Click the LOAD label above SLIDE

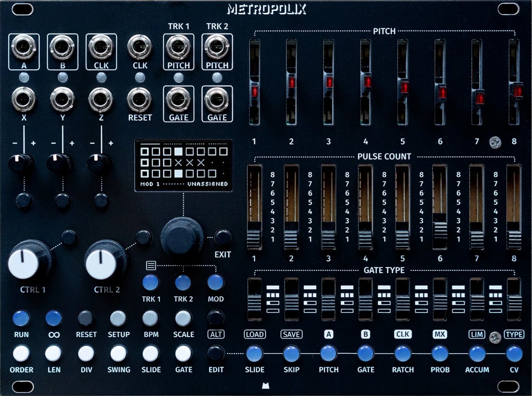255,334
